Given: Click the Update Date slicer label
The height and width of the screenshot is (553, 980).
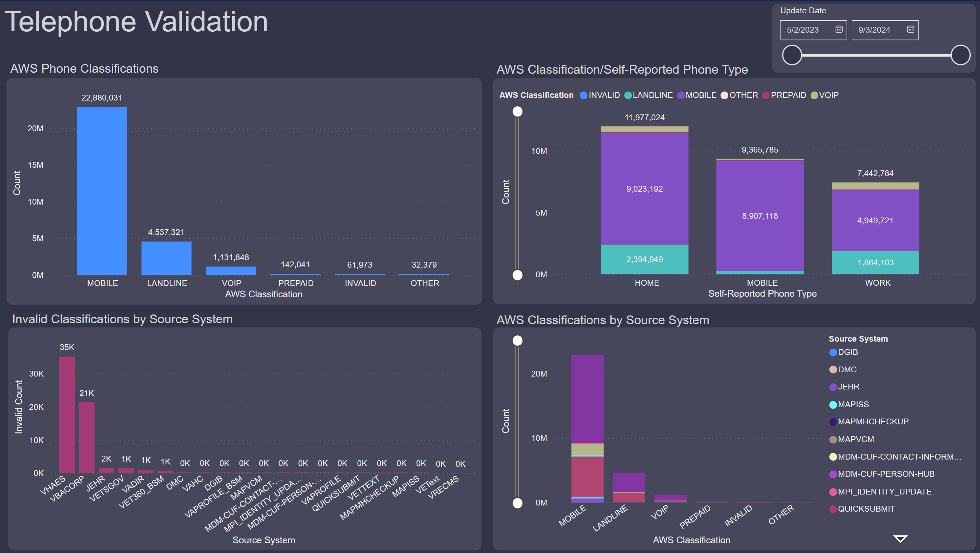Looking at the screenshot, I should coord(803,11).
